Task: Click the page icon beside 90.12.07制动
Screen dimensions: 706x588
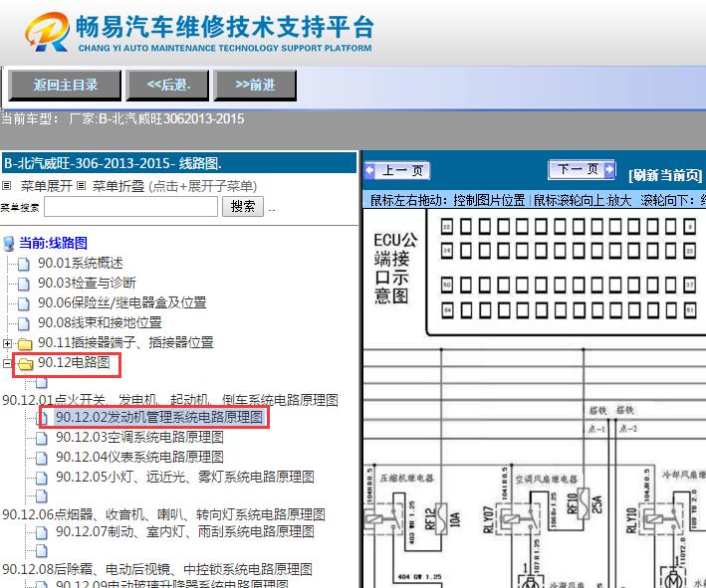Action: [x=42, y=532]
